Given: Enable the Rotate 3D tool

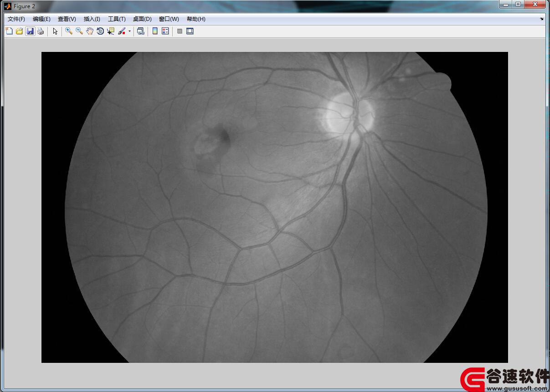Looking at the screenshot, I should (x=100, y=31).
